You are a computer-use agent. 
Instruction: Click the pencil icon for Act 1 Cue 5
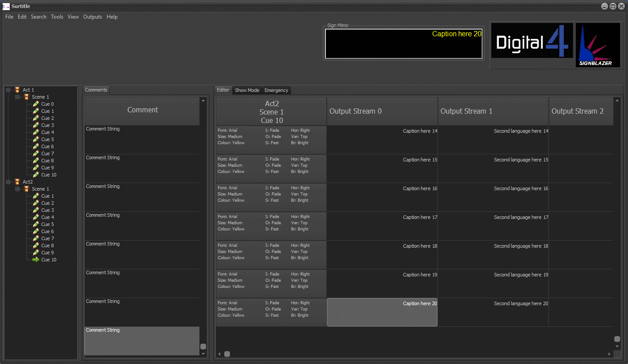tap(36, 139)
